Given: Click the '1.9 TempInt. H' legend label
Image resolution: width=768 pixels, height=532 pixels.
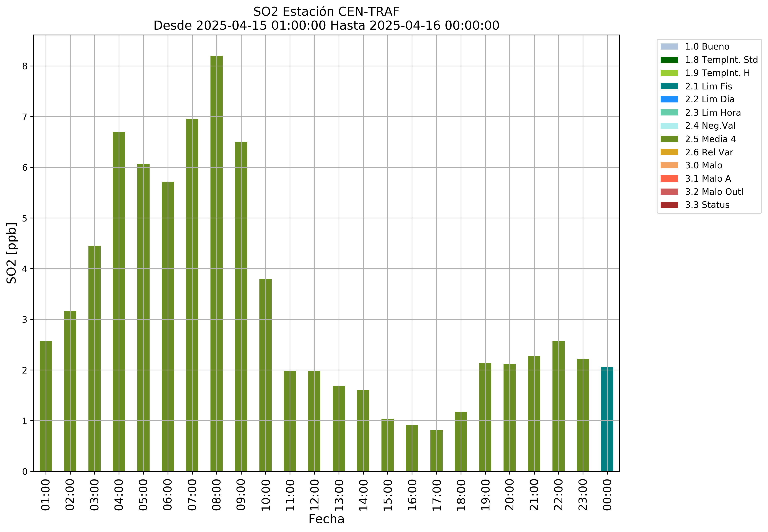Looking at the screenshot, I should click(x=717, y=73).
